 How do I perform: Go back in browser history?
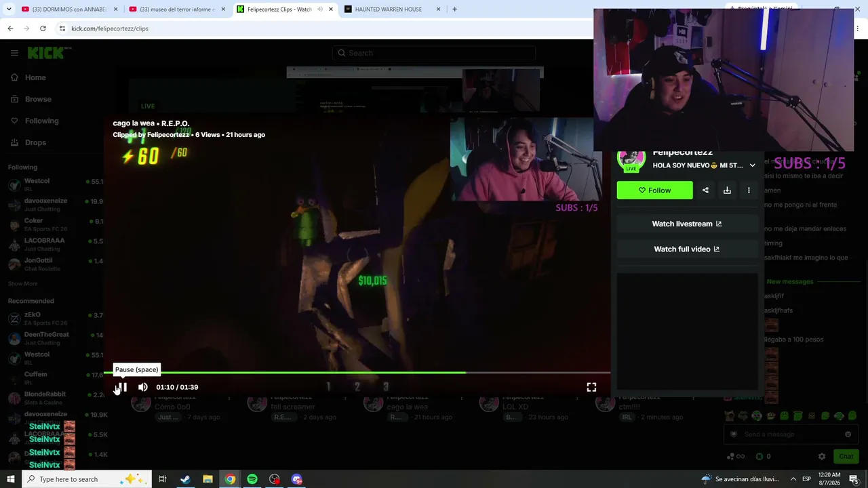(x=10, y=28)
